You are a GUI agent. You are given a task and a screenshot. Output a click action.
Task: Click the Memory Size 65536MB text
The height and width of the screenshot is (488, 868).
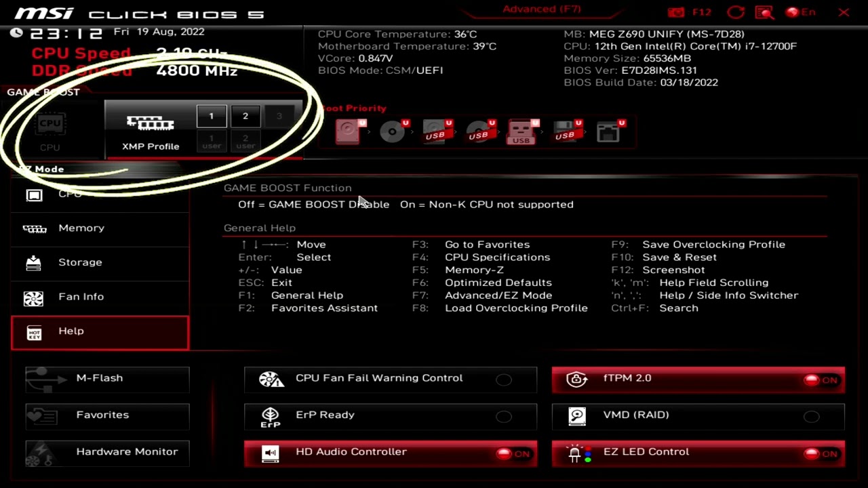coord(627,58)
